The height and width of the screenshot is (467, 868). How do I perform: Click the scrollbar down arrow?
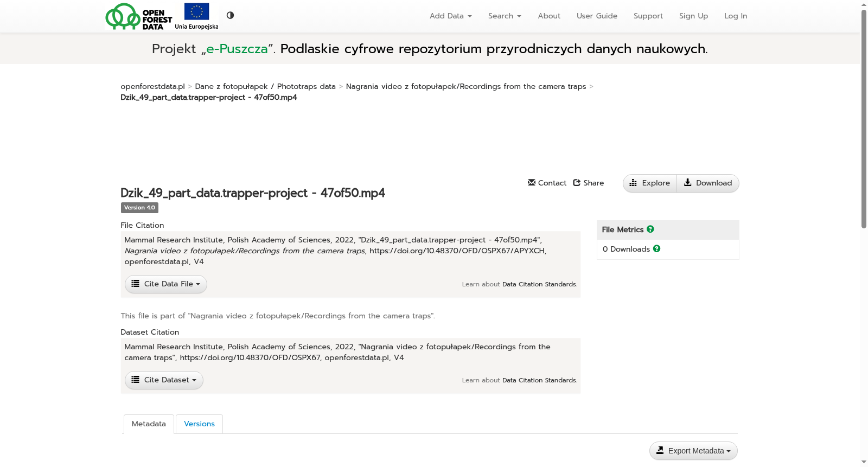coord(864,462)
